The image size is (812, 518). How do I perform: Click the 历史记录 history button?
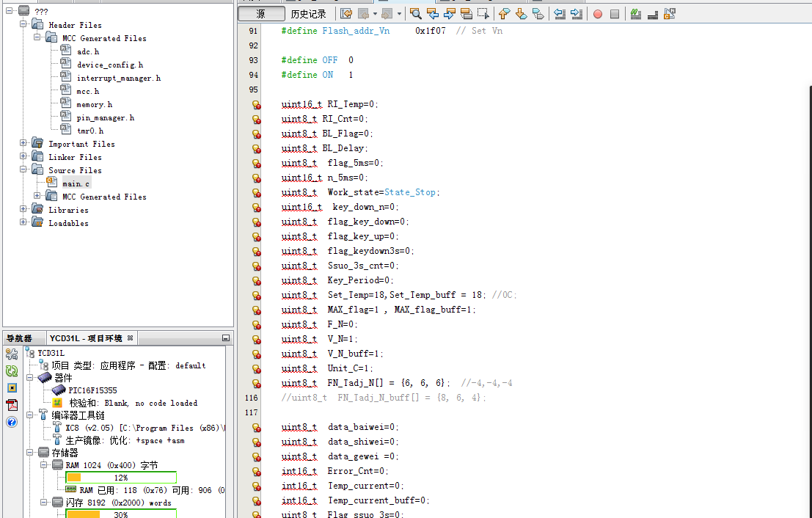tap(308, 14)
